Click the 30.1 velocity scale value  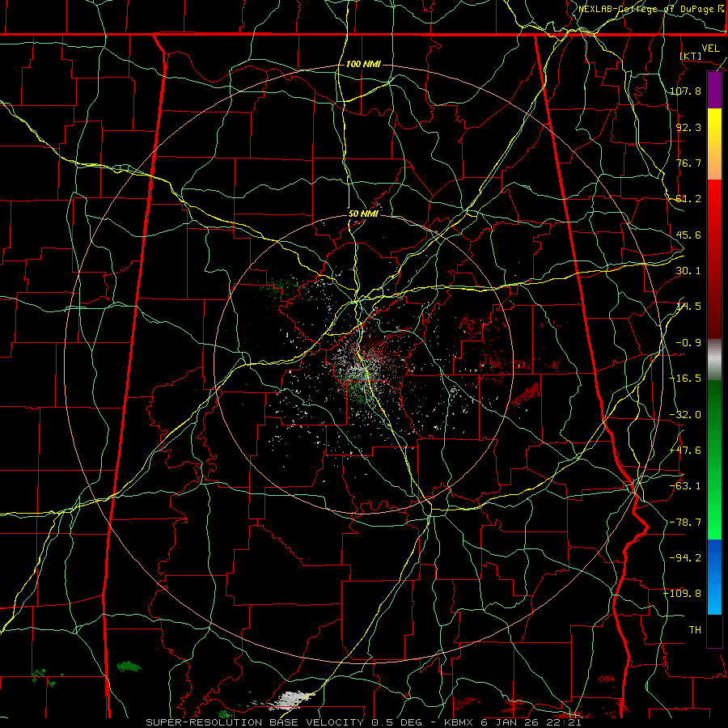(x=688, y=271)
